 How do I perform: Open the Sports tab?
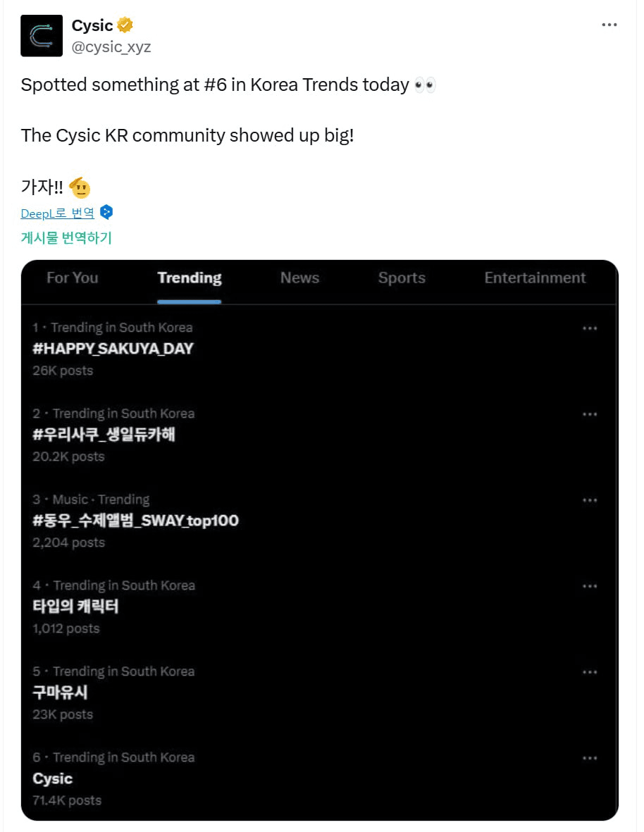click(402, 278)
